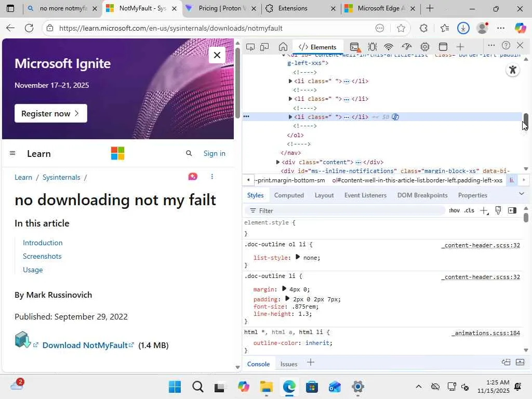The width and height of the screenshot is (532, 399).
Task: Open the Properties tab
Action: coord(472,195)
